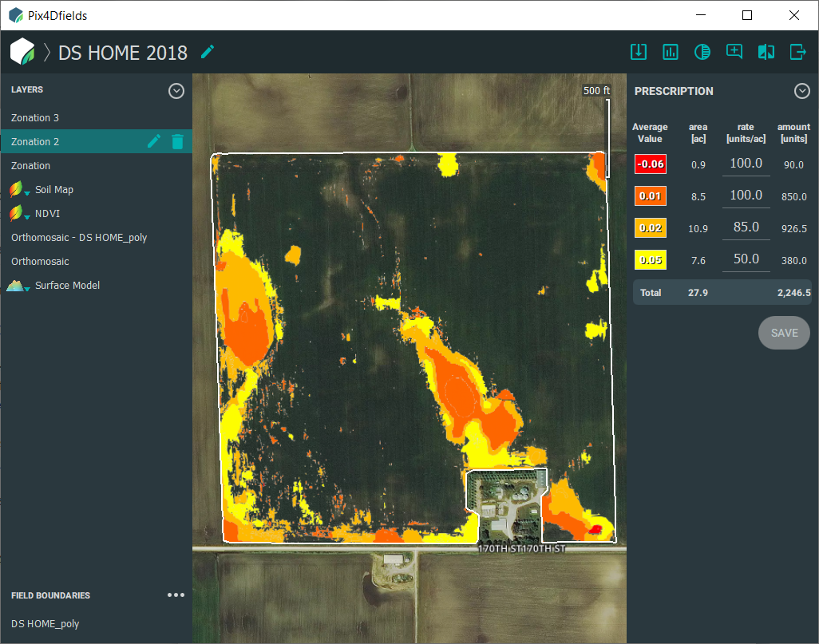The width and height of the screenshot is (819, 644).
Task: Minimize the Pix4Dfields window
Action: coord(701,15)
